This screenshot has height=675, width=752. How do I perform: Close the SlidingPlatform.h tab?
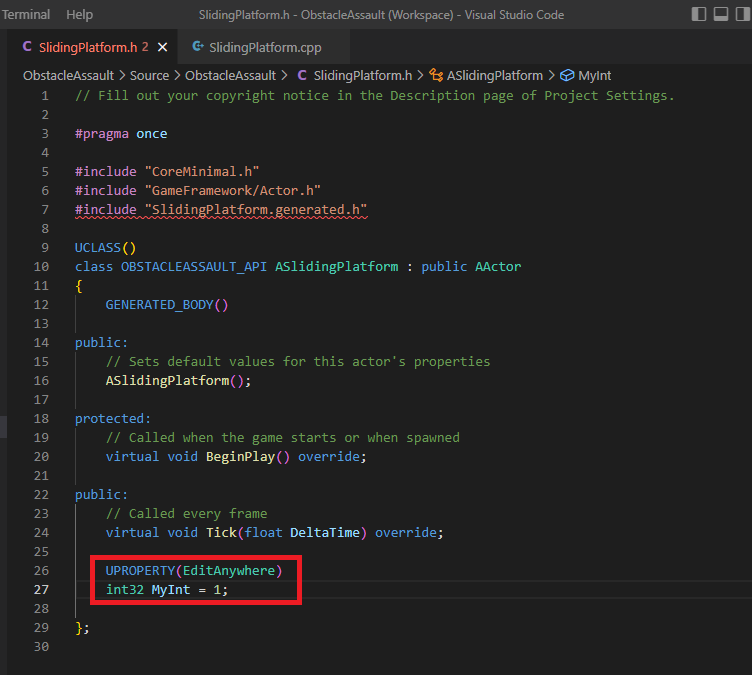[x=163, y=47]
